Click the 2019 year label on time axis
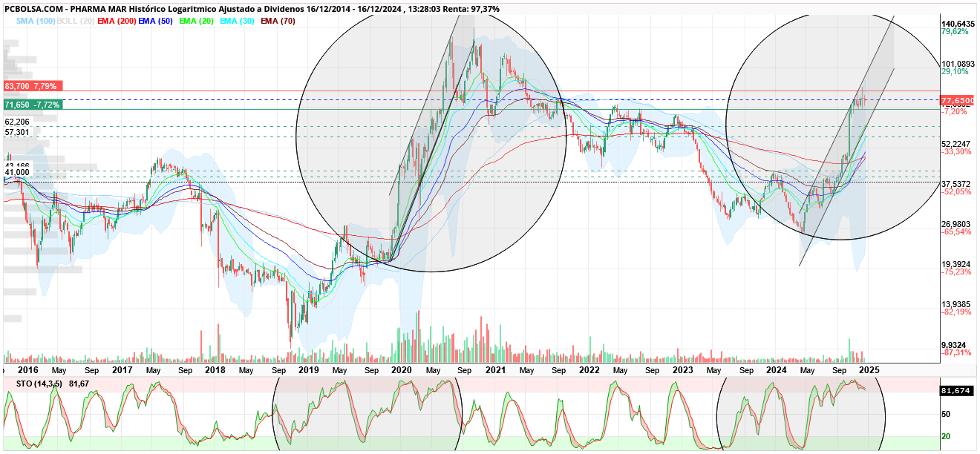This screenshot has width=980, height=454. [x=308, y=369]
